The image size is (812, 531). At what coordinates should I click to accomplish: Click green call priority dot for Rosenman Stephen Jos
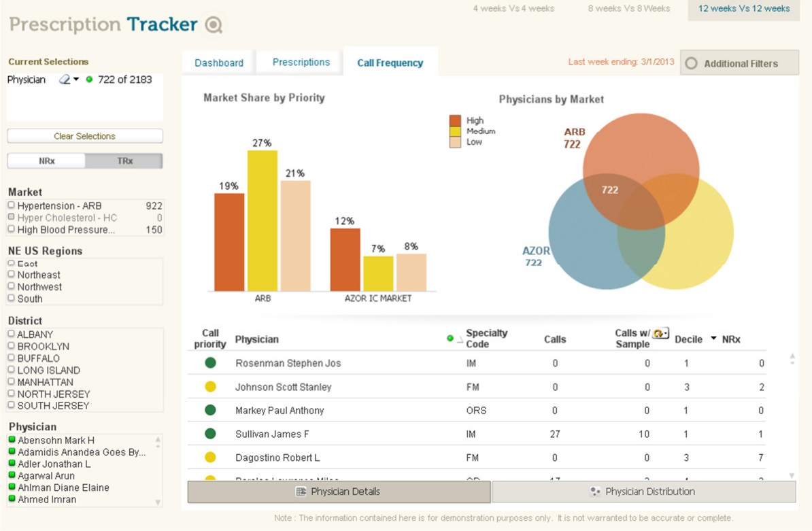pyautogui.click(x=210, y=363)
